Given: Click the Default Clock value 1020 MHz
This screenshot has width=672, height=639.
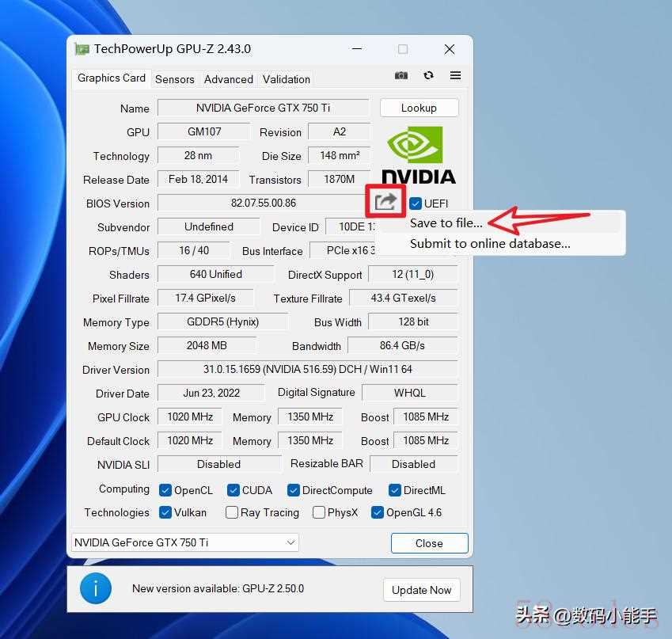Looking at the screenshot, I should [190, 440].
